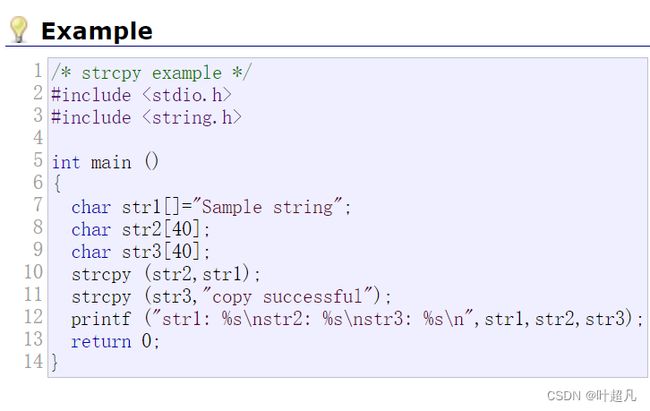This screenshot has width=650, height=411.
Task: Select the #include <stdio.h> line
Action: pyautogui.click(x=141, y=95)
